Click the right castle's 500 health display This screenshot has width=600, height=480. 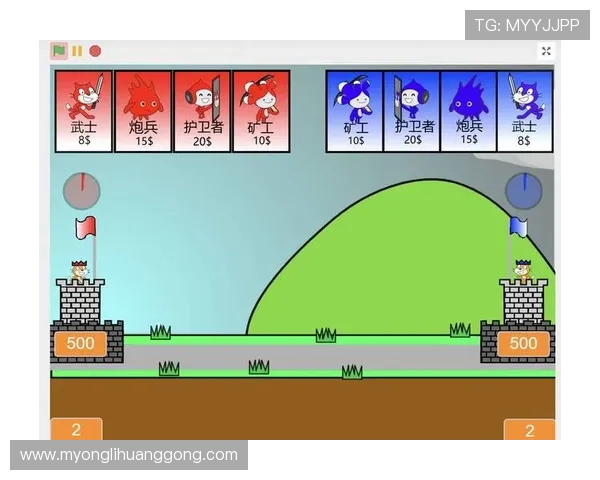(523, 344)
